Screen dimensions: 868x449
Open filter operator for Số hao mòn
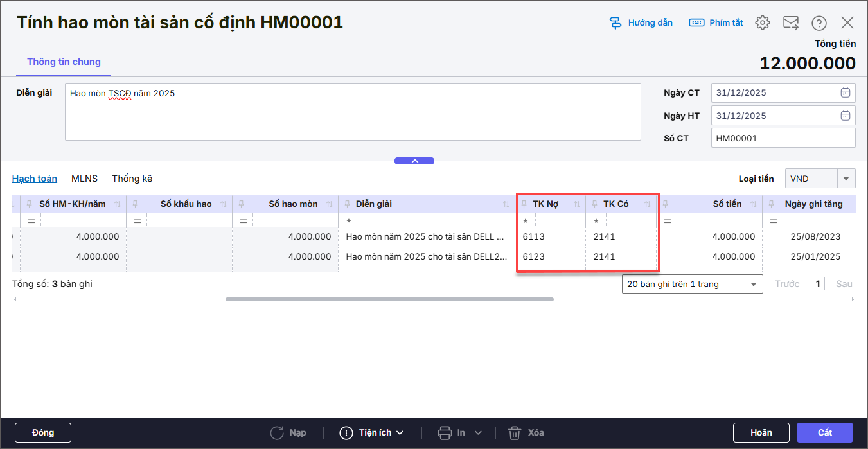243,220
